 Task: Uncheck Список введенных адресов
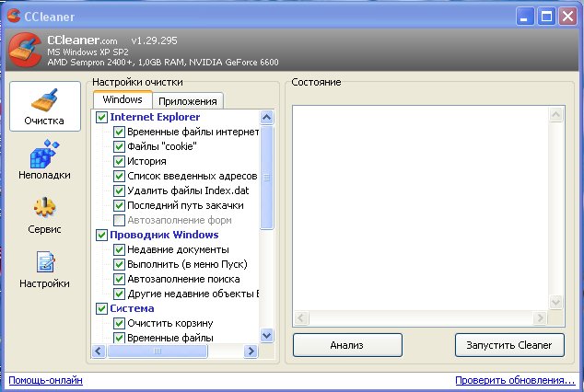pos(119,176)
